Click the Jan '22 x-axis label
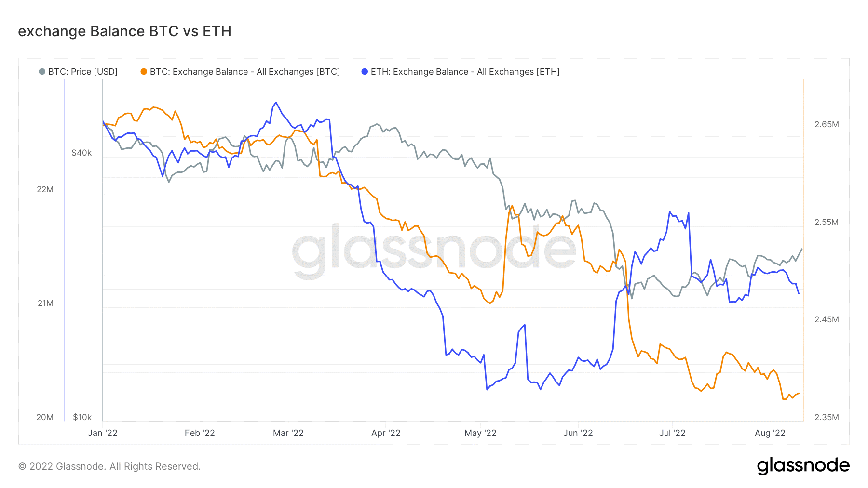Image resolution: width=868 pixels, height=488 pixels. click(103, 433)
